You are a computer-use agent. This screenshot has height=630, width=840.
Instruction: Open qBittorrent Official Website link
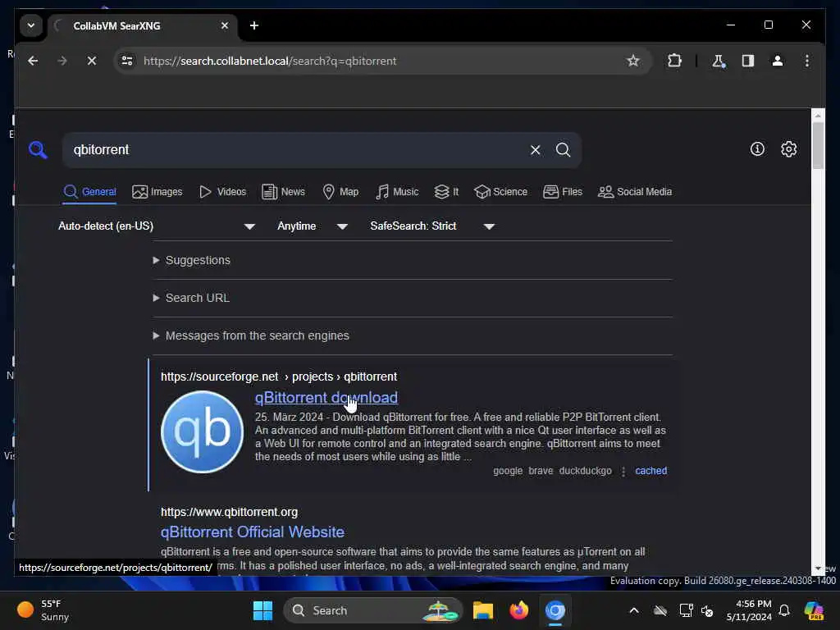point(253,532)
